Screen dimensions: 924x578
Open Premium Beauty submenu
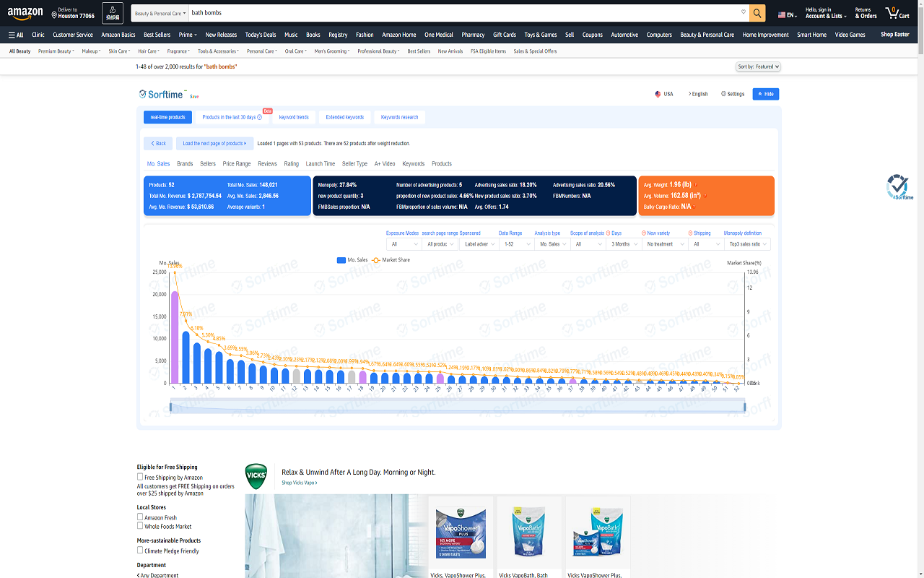(56, 51)
